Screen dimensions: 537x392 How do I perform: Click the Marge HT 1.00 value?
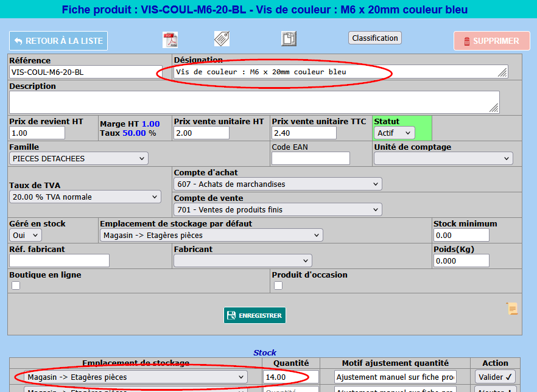pos(151,124)
